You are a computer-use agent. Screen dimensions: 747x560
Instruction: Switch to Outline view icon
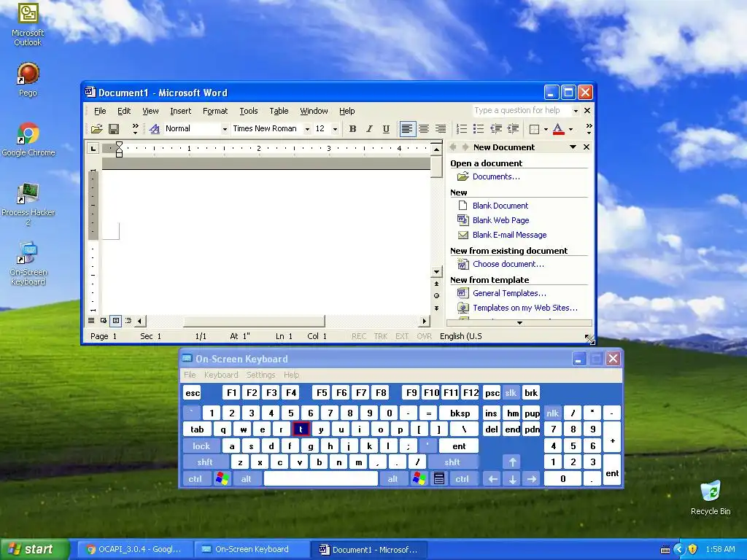[128, 321]
